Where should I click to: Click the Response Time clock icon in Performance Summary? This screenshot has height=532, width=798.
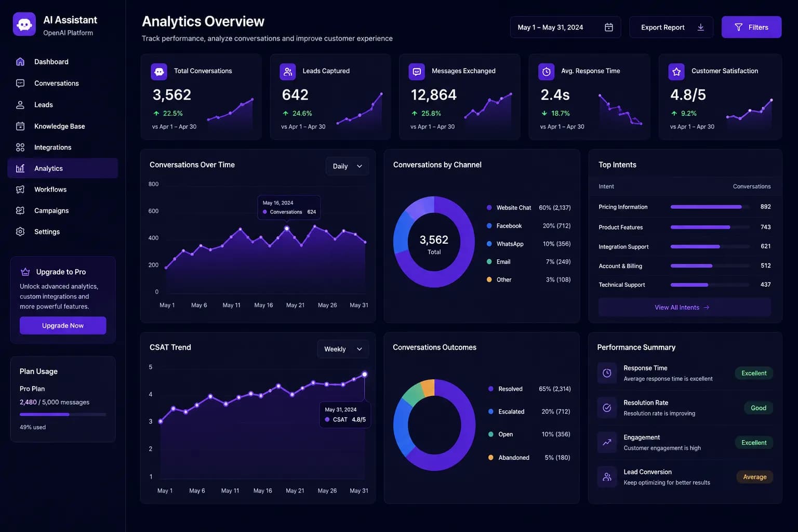click(607, 373)
